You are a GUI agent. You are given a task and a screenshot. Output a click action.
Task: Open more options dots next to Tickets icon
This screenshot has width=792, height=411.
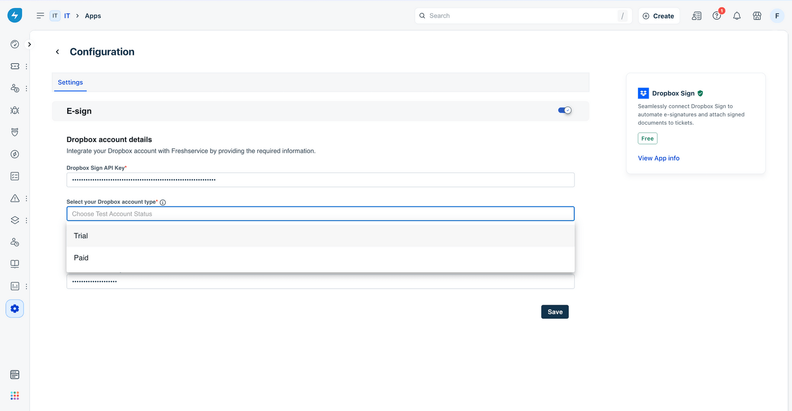(26, 66)
